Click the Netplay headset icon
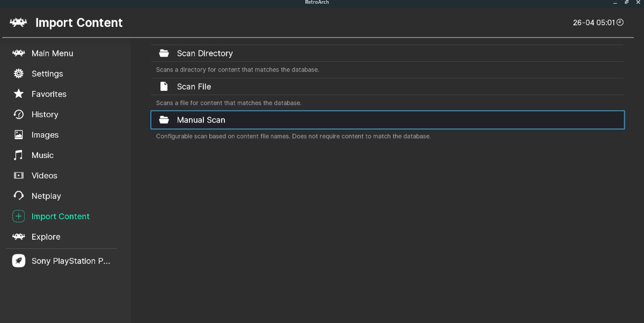 click(x=19, y=196)
